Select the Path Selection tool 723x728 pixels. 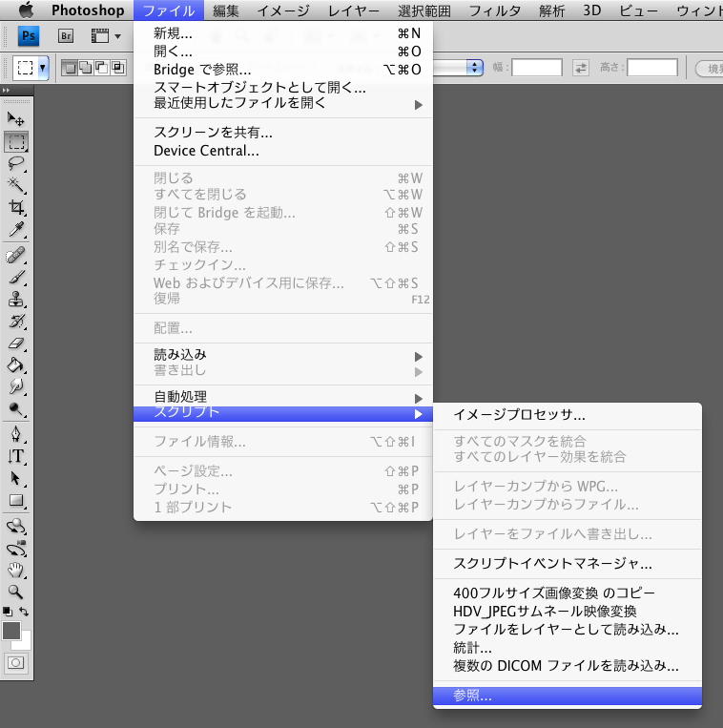point(16,478)
